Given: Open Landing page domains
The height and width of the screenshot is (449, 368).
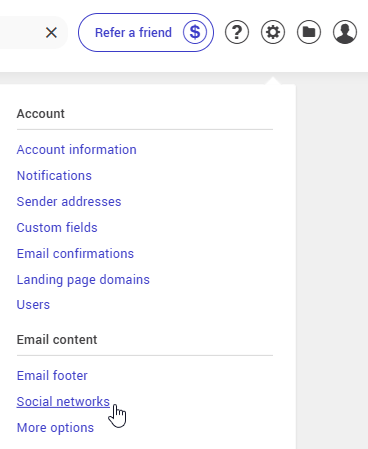Looking at the screenshot, I should click(x=83, y=280).
